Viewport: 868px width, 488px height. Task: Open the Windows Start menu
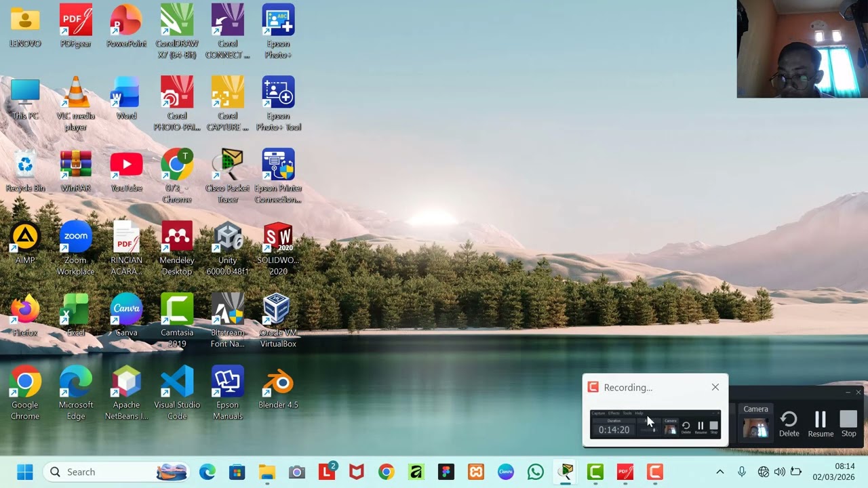point(25,472)
